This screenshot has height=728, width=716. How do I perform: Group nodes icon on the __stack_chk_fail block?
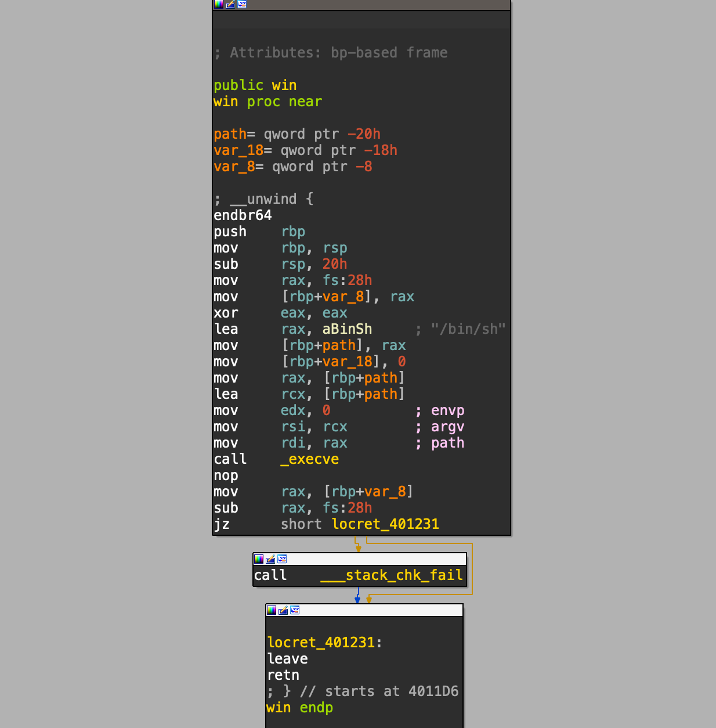282,559
